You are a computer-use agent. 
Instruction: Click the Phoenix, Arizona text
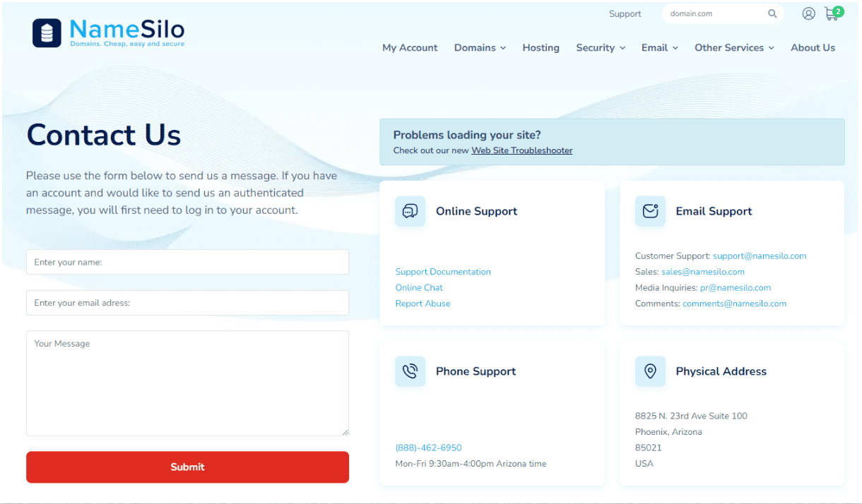[668, 432]
